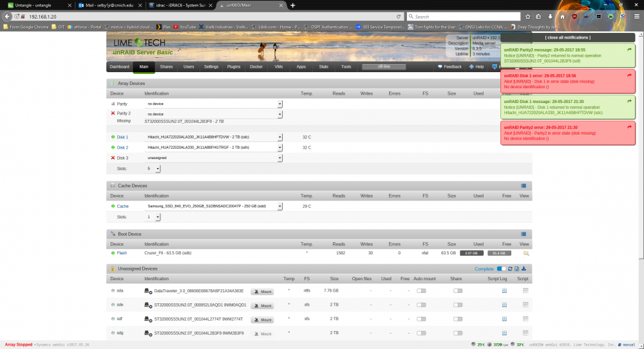Open the VMs tab
This screenshot has width=644, height=349.
(x=278, y=66)
